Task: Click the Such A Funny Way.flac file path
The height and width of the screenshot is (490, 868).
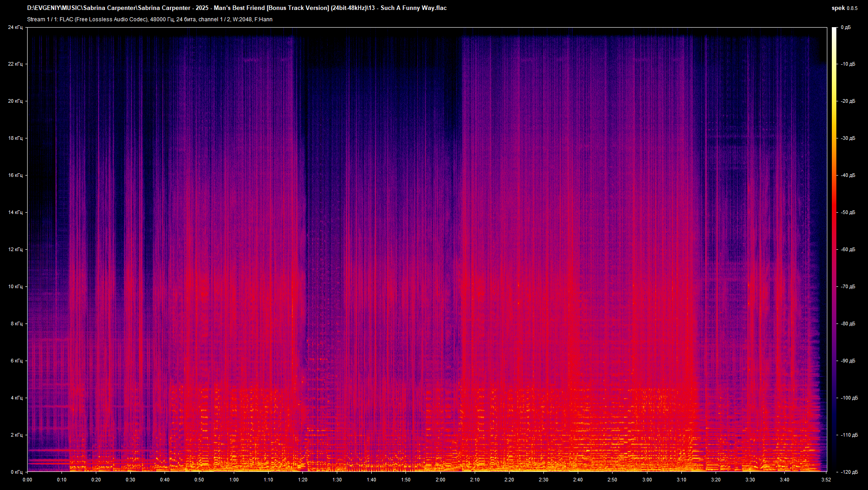Action: pos(235,8)
